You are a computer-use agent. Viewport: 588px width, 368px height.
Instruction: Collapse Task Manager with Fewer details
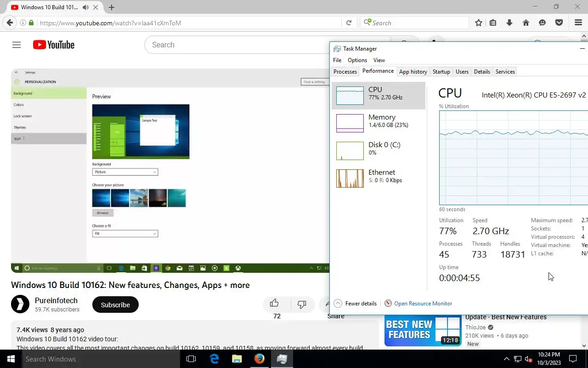(x=355, y=304)
